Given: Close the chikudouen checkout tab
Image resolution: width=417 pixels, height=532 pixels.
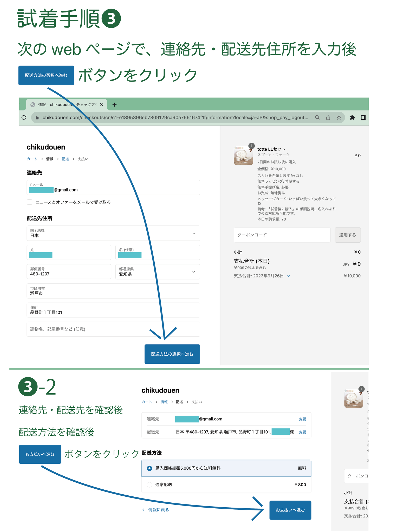Looking at the screenshot, I should (x=102, y=105).
